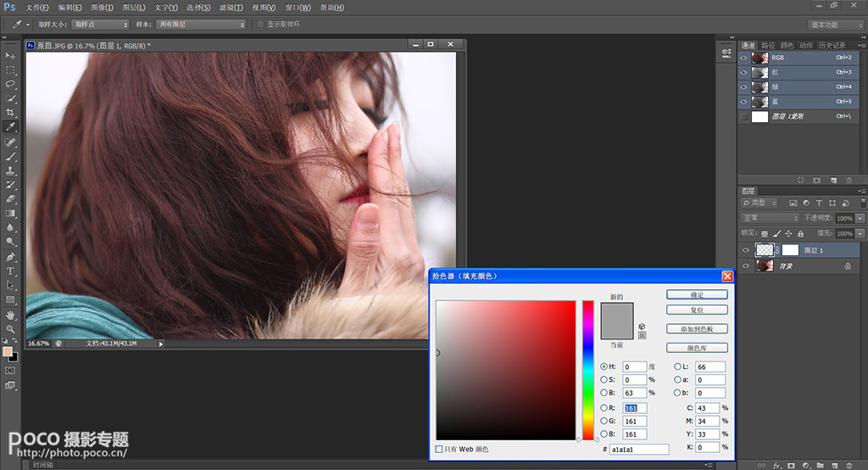This screenshot has height=470, width=868.
Task: Open 样本 所有图层 dropdown
Action: pos(201,25)
